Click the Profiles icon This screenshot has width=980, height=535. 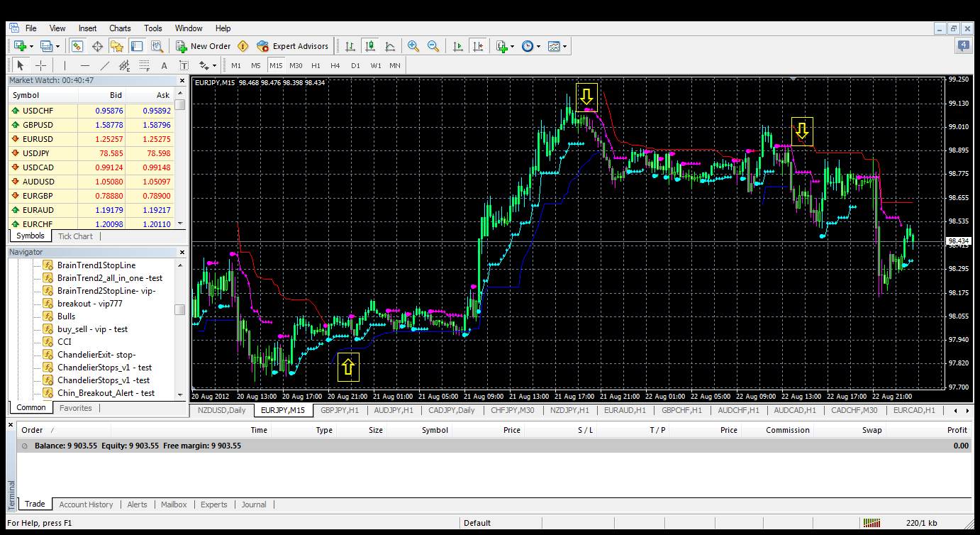pos(47,46)
